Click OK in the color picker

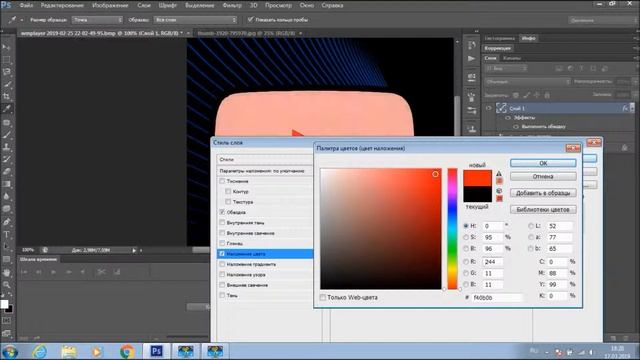click(x=543, y=163)
